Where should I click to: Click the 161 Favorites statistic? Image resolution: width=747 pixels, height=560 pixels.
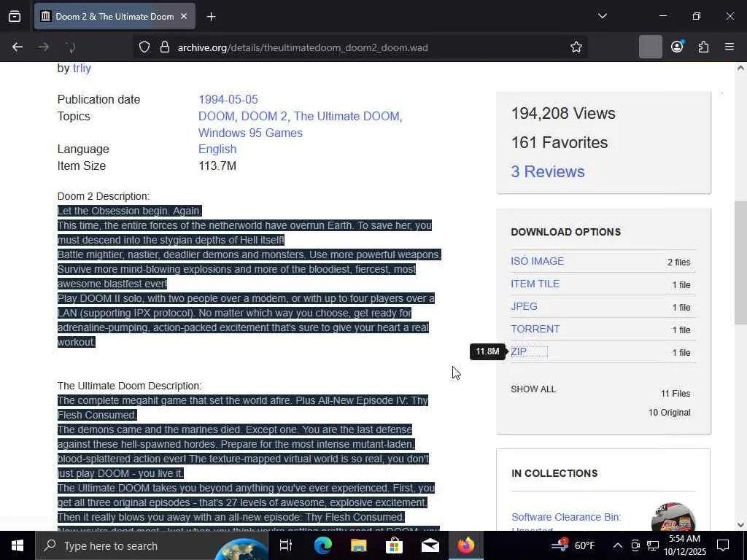point(560,142)
